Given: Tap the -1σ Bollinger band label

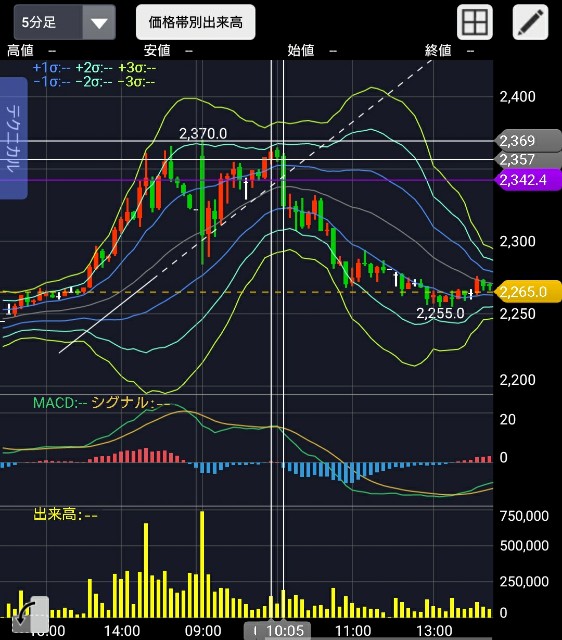Looking at the screenshot, I should [51, 82].
